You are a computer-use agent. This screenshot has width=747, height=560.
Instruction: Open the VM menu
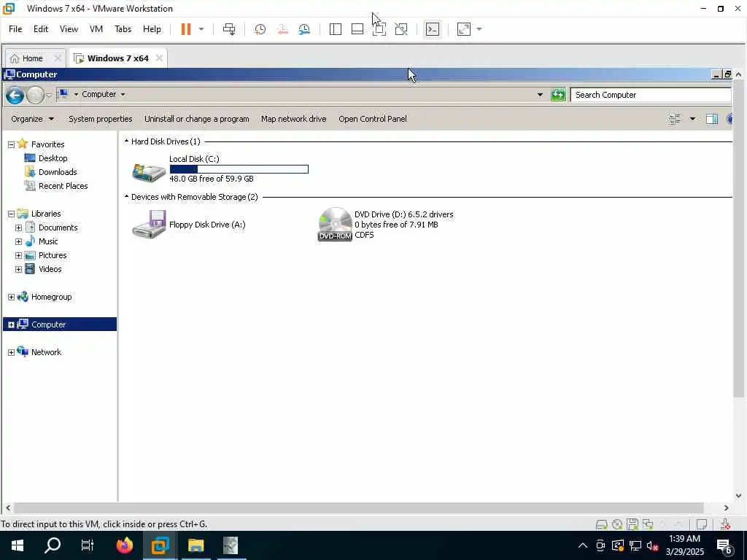[96, 29]
